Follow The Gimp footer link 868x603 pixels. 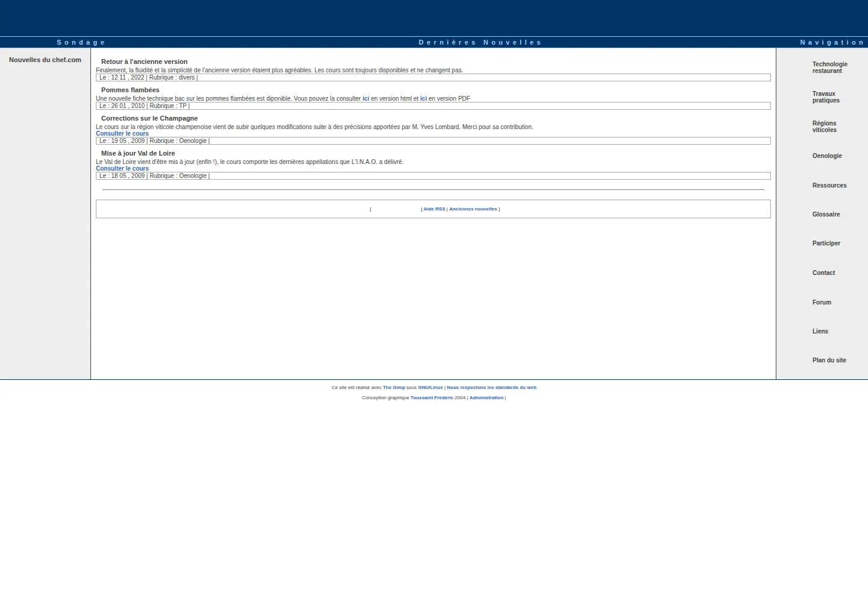pyautogui.click(x=394, y=388)
